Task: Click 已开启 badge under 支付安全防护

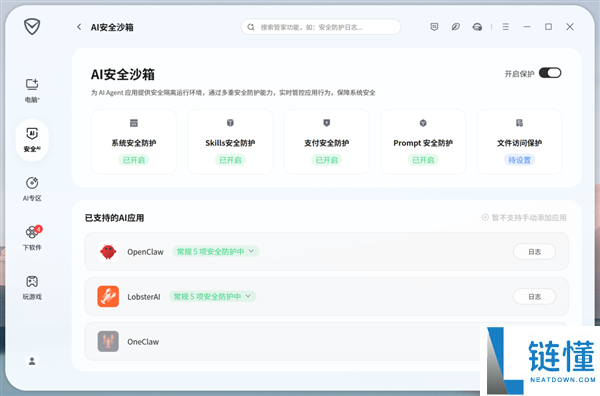Action: coord(327,160)
